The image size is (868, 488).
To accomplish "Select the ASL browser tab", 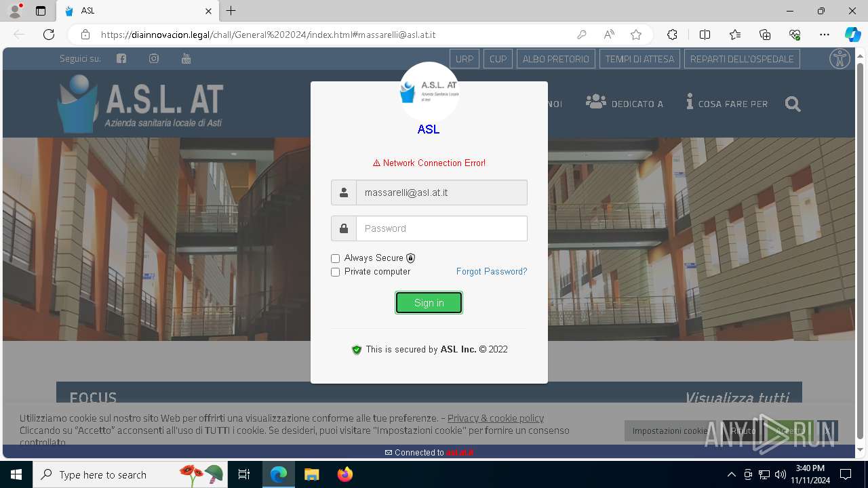I will coord(138,11).
